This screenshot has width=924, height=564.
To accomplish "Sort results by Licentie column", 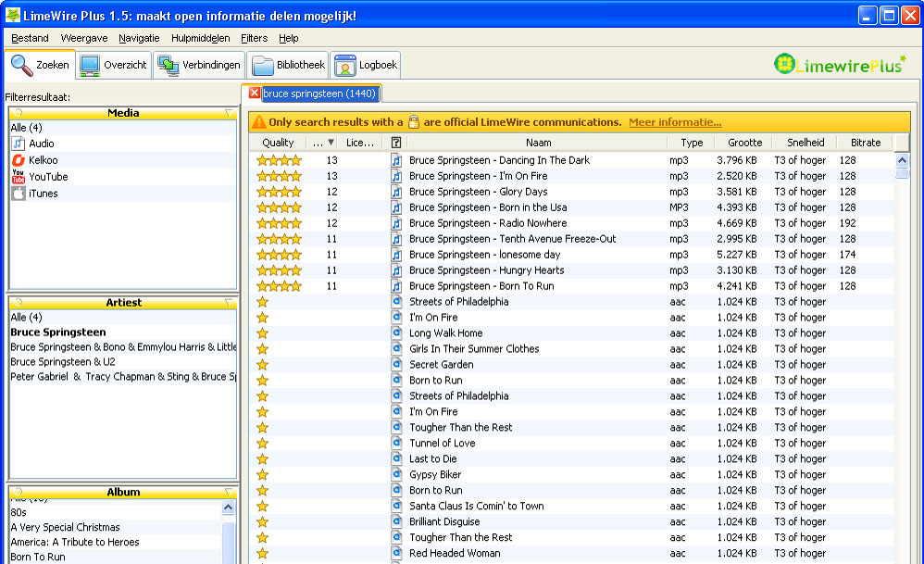I will coord(361,143).
